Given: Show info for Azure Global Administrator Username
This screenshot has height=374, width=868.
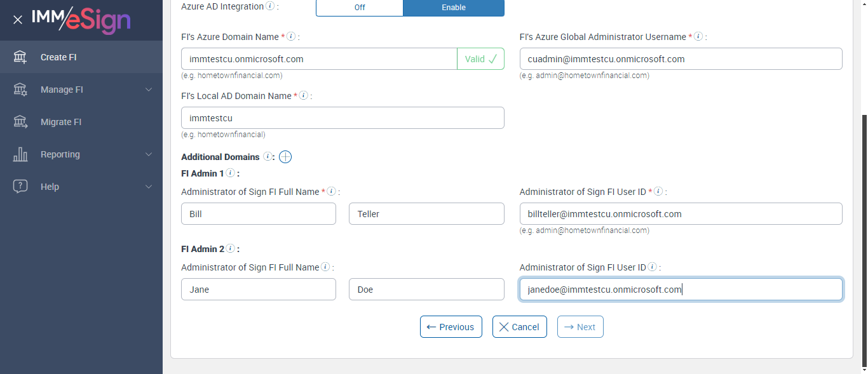Looking at the screenshot, I should point(698,37).
